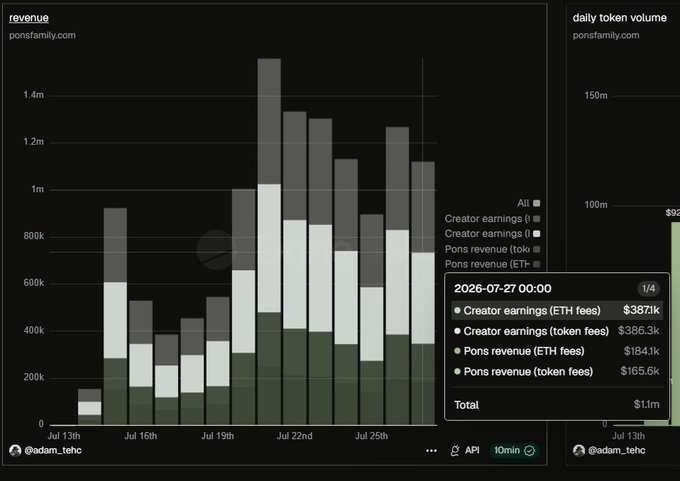The width and height of the screenshot is (680, 481).
Task: Click the Total $1.1m value
Action: coord(646,405)
